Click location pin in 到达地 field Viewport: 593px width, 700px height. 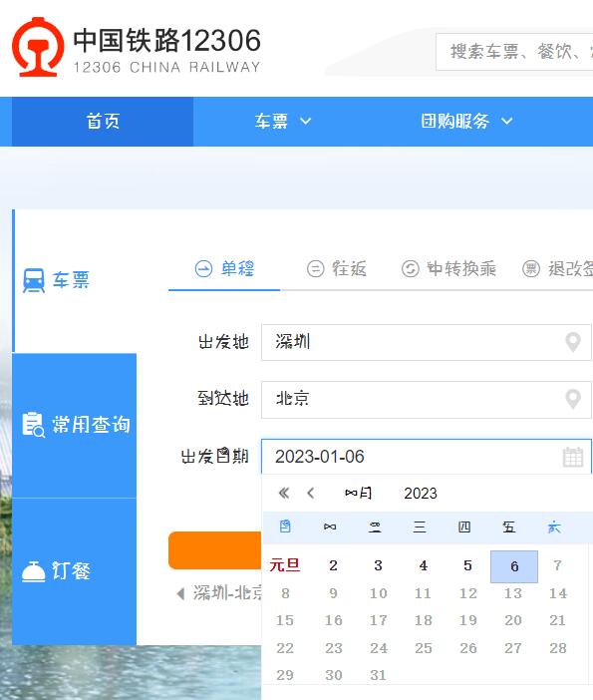point(573,399)
